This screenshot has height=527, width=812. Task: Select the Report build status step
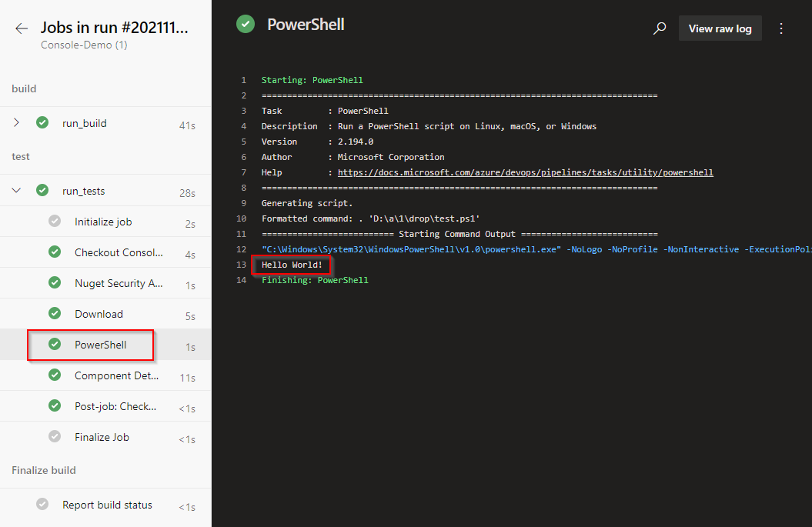point(107,505)
